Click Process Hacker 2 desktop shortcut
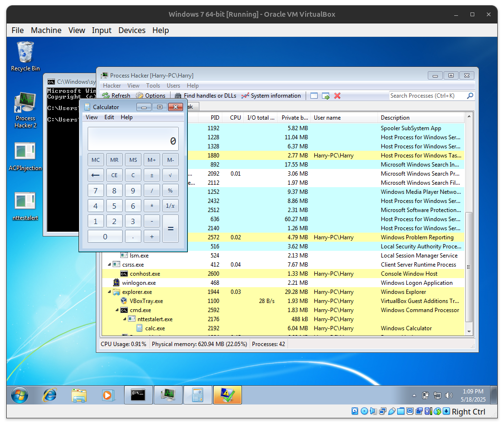The height and width of the screenshot is (426, 504). (x=25, y=110)
